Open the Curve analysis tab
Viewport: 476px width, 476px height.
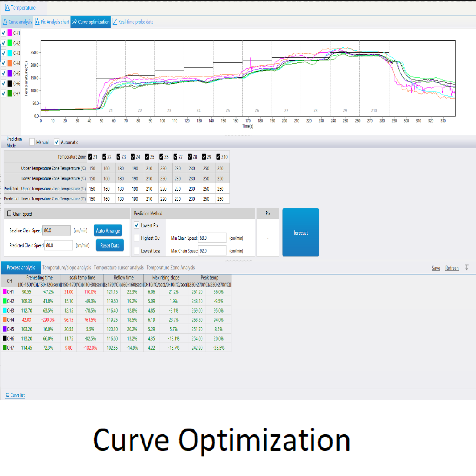(x=17, y=22)
